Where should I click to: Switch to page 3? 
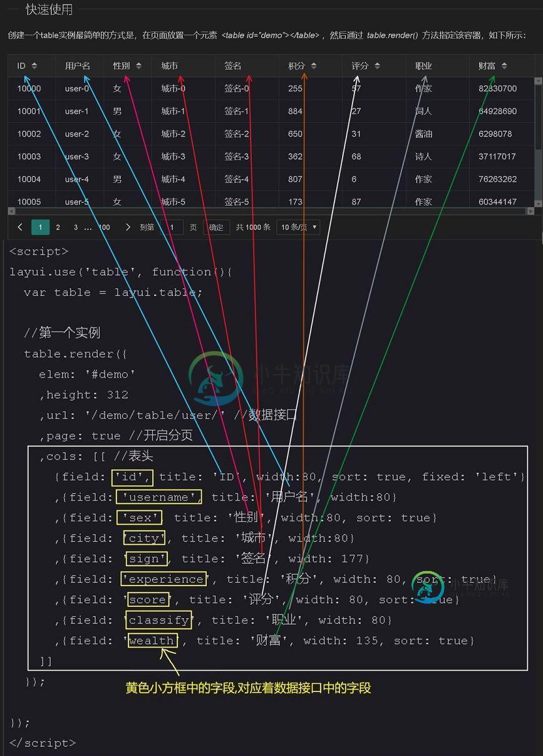tap(76, 227)
